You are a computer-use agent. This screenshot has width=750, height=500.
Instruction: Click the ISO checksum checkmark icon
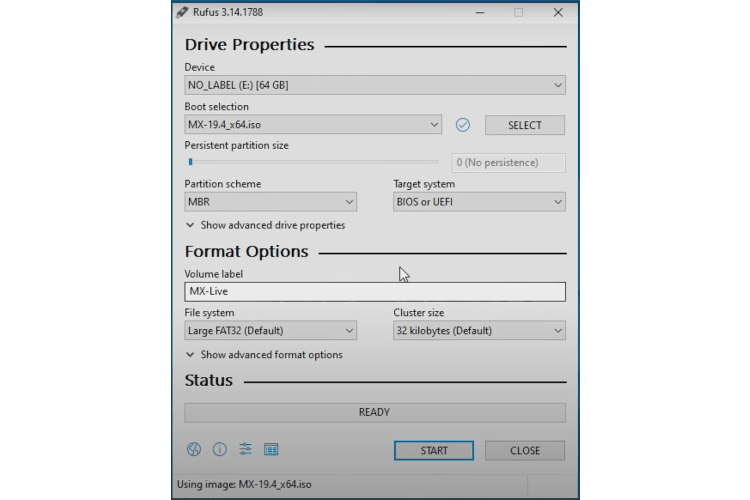463,125
